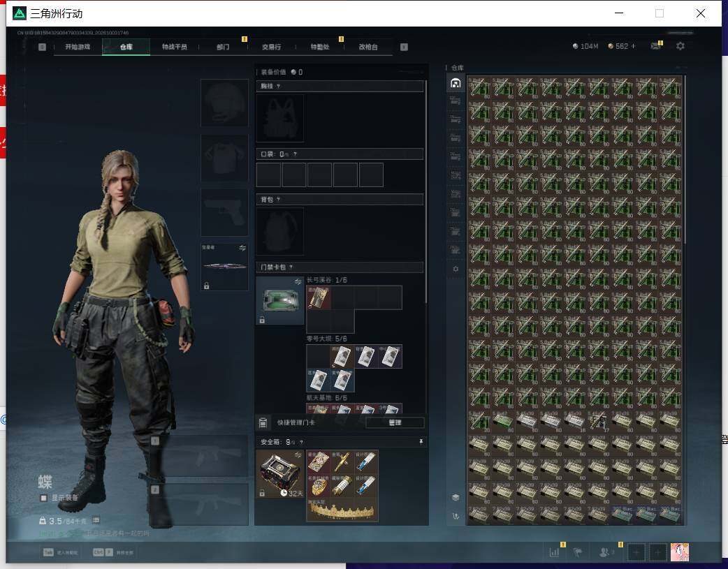Click the sort icon at the warehouse sidebar bottom

(x=456, y=516)
